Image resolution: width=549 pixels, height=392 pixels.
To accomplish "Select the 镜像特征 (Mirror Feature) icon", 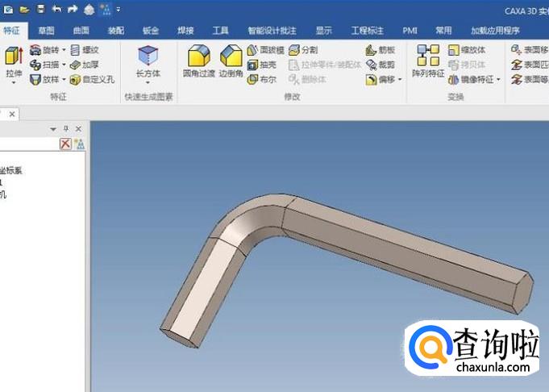I will pyautogui.click(x=453, y=80).
